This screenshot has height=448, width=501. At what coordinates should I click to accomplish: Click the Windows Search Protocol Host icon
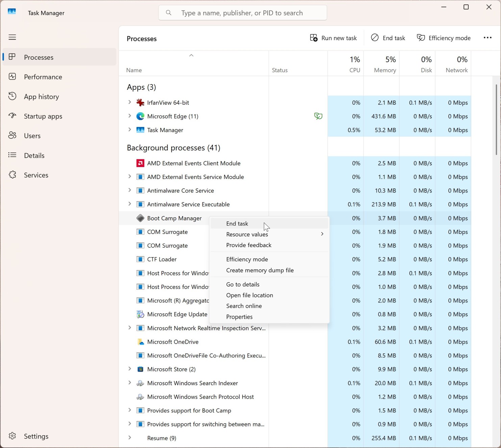140,397
